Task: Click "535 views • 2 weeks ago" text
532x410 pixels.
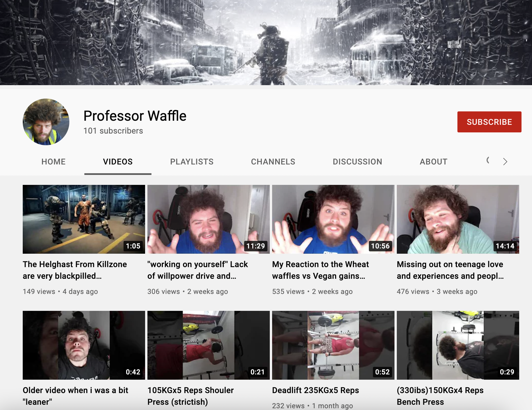Action: point(312,292)
